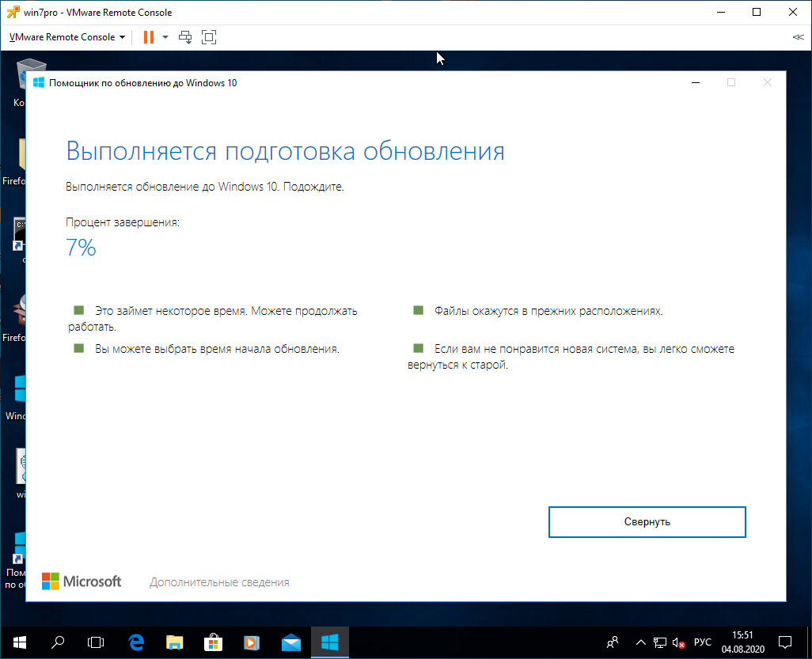This screenshot has height=659, width=812.
Task: Expand the power options dropdown arrow
Action: [165, 37]
